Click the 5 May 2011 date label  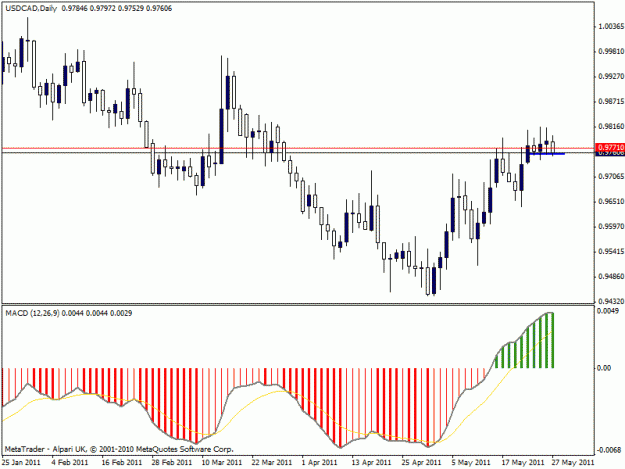pos(471,463)
